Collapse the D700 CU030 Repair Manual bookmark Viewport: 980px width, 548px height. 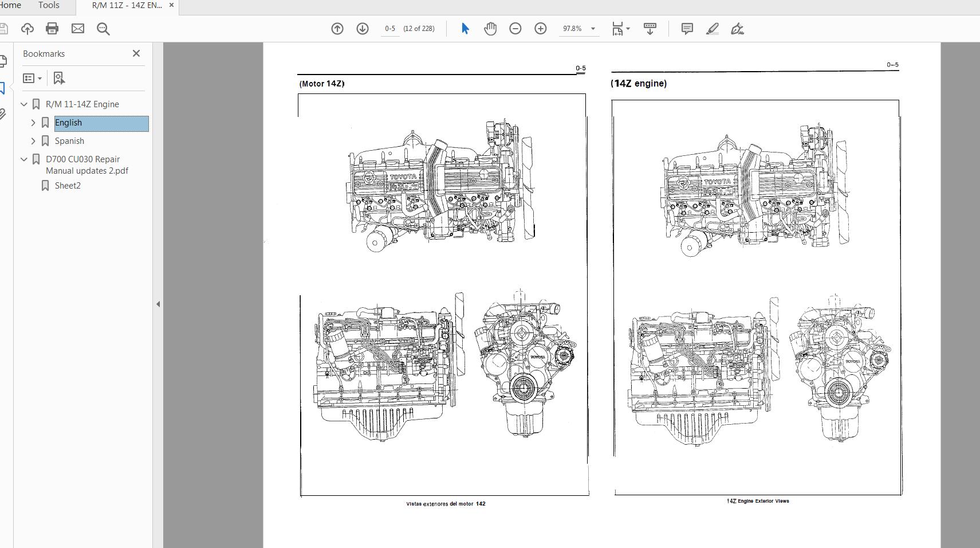pos(24,159)
